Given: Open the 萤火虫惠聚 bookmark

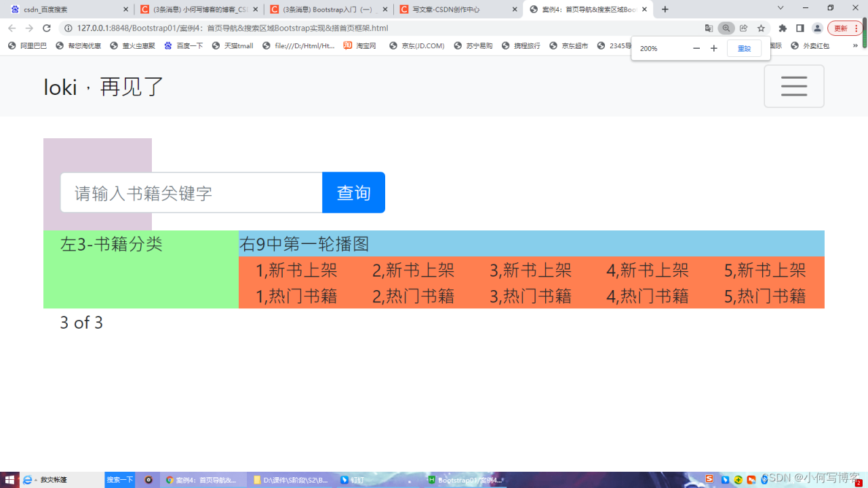Looking at the screenshot, I should (132, 45).
